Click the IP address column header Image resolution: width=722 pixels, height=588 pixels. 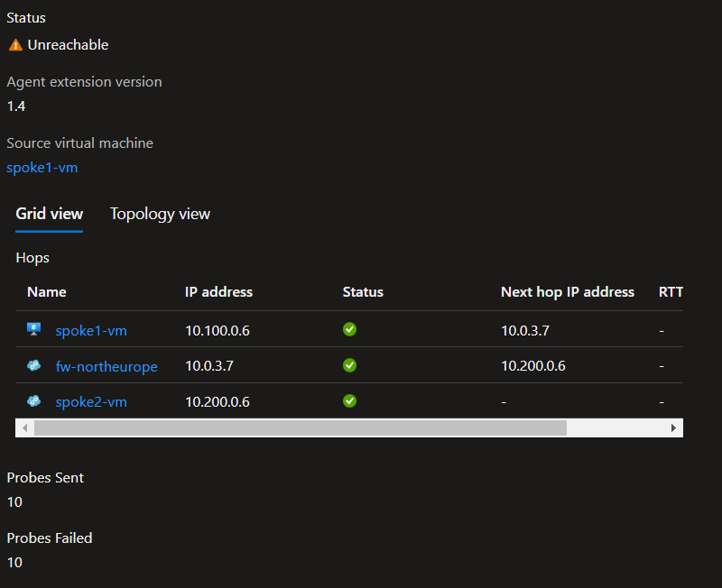coord(218,292)
